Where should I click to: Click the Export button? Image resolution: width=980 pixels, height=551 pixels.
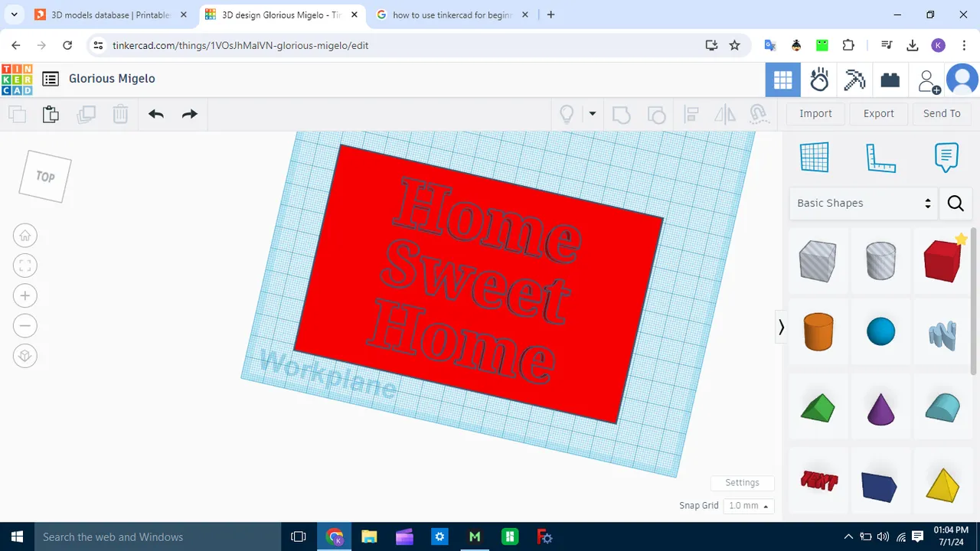878,113
